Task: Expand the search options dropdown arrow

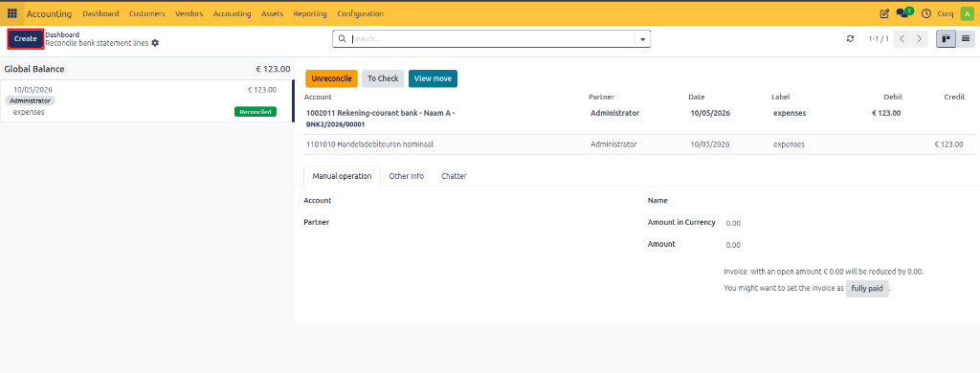Action: coord(642,39)
